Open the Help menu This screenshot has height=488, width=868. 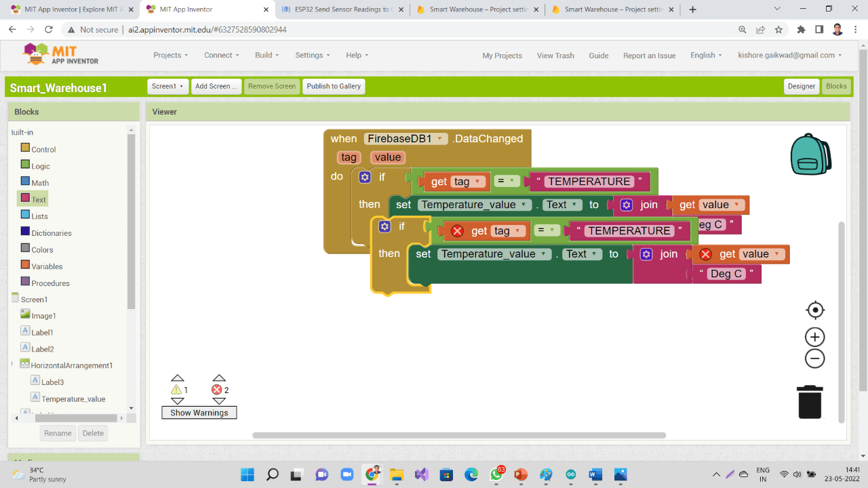click(357, 56)
